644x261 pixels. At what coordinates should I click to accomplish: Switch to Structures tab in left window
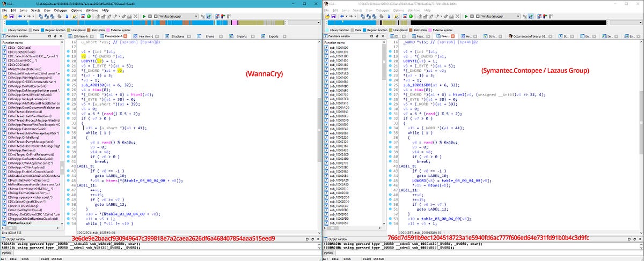pyautogui.click(x=178, y=36)
